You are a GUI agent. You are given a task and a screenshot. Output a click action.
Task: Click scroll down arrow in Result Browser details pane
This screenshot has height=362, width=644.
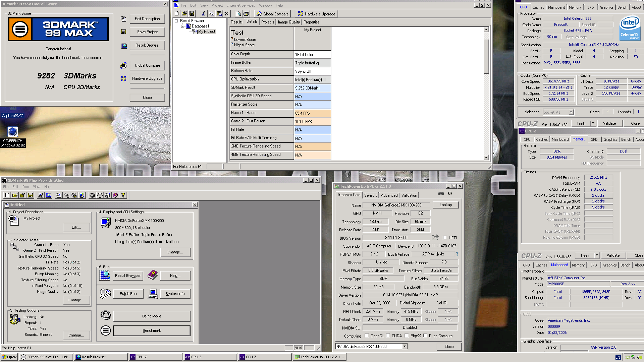(486, 158)
